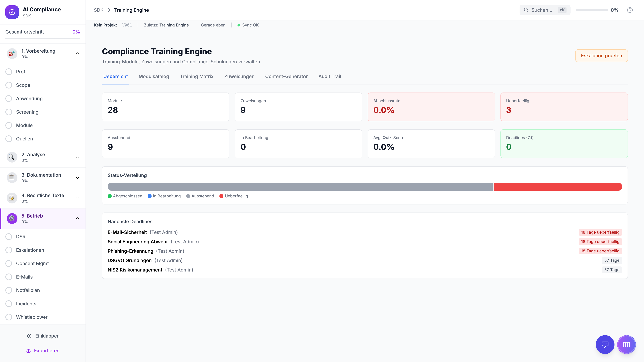The image size is (644, 362).
Task: Select the Profil step circle
Action: tap(9, 72)
